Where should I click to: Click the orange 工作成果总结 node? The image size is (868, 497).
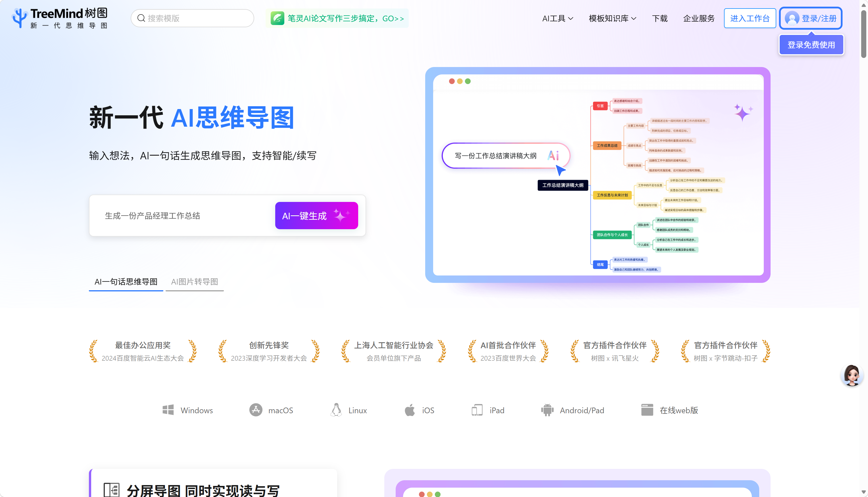607,145
